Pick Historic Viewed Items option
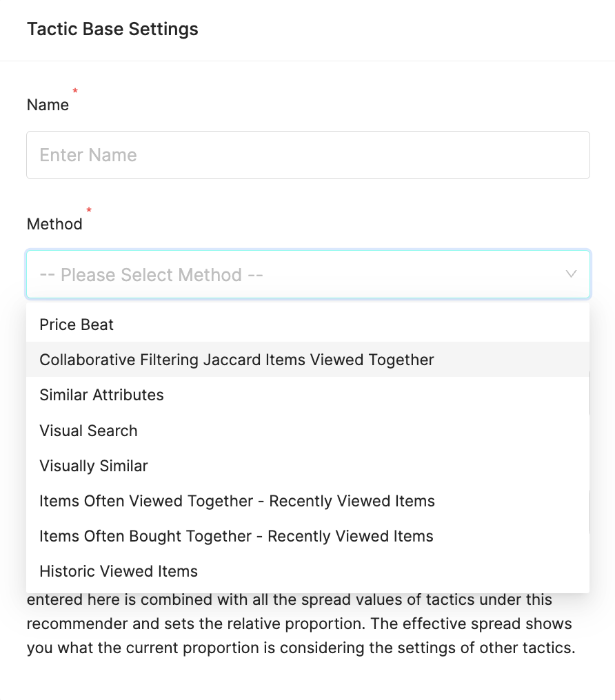This screenshot has height=700, width=615. click(x=119, y=571)
